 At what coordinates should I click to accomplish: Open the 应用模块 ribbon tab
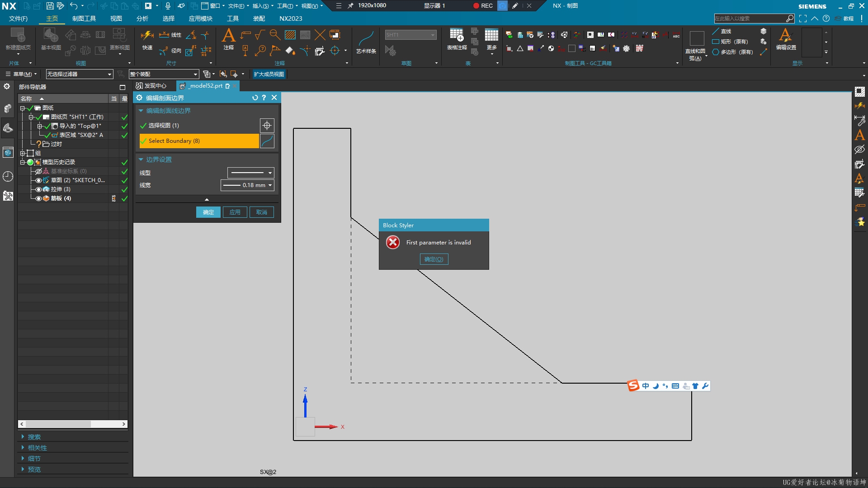tap(200, 19)
